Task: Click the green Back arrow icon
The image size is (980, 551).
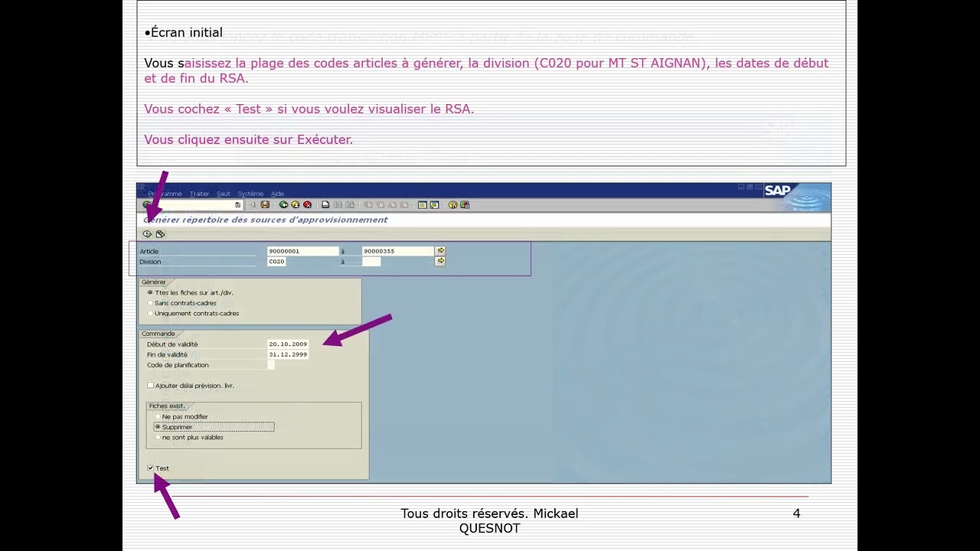Action: [x=283, y=204]
